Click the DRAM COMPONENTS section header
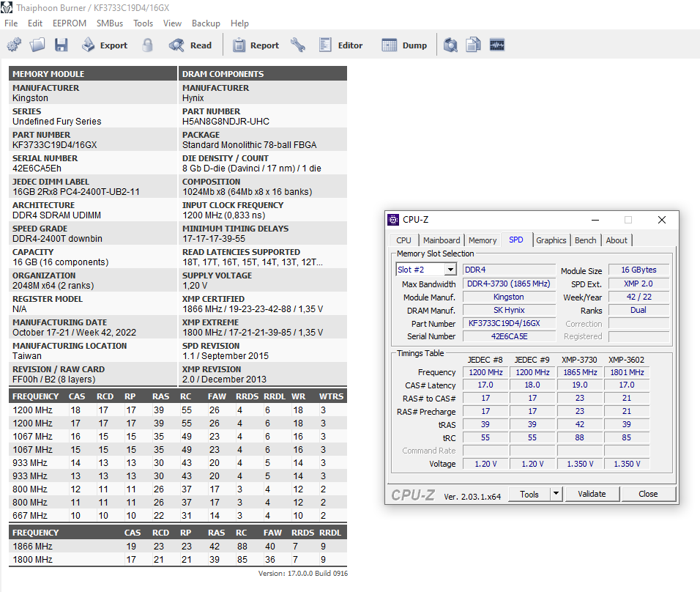700x592 pixels. (x=263, y=74)
